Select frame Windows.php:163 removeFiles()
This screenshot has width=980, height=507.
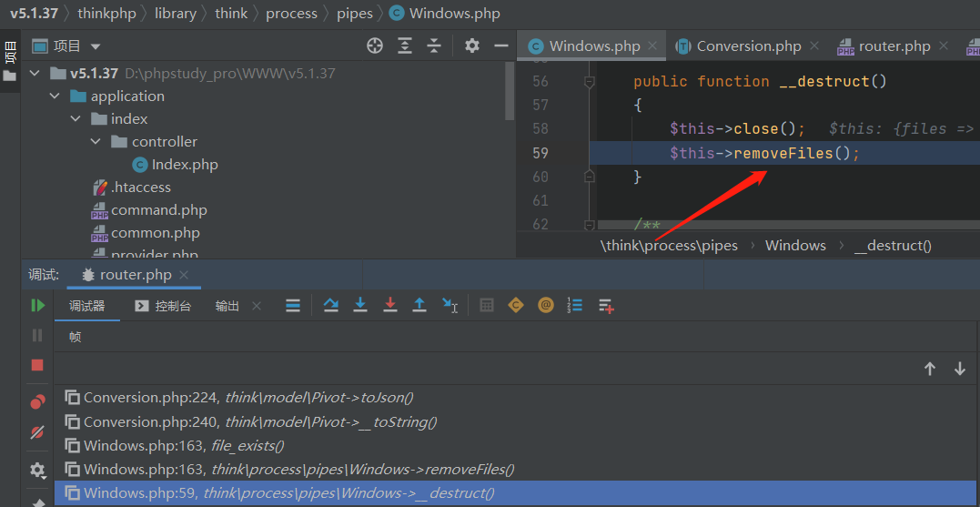click(x=517, y=469)
